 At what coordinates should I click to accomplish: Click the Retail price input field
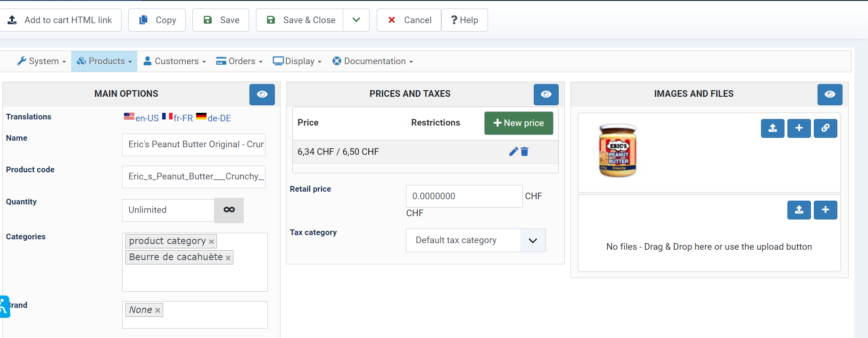pyautogui.click(x=464, y=196)
